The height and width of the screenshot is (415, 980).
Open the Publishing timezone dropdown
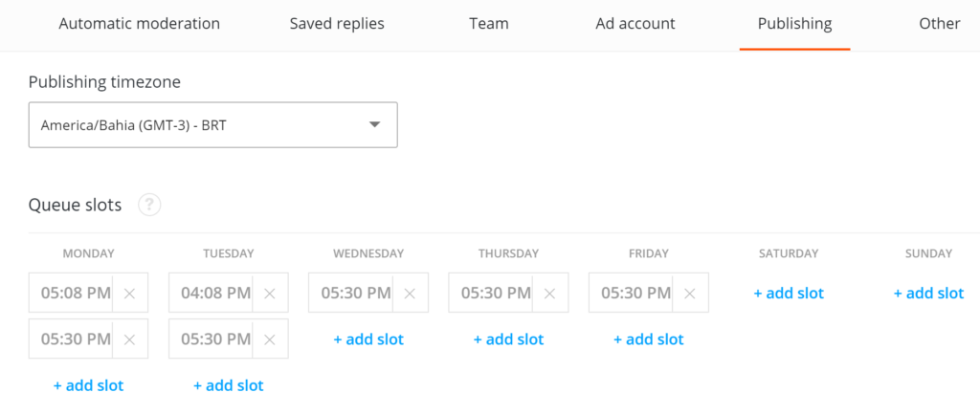(212, 125)
